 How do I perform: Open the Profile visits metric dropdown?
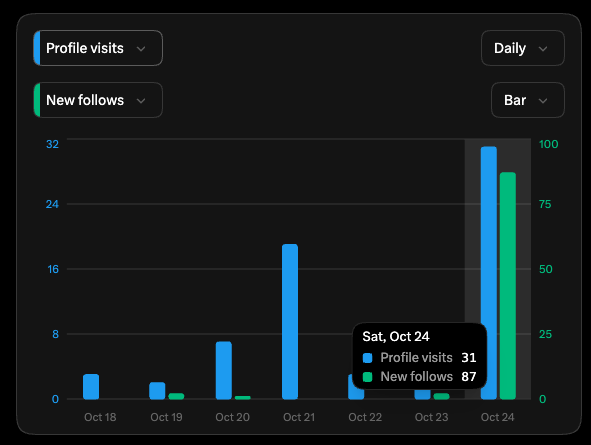click(98, 48)
